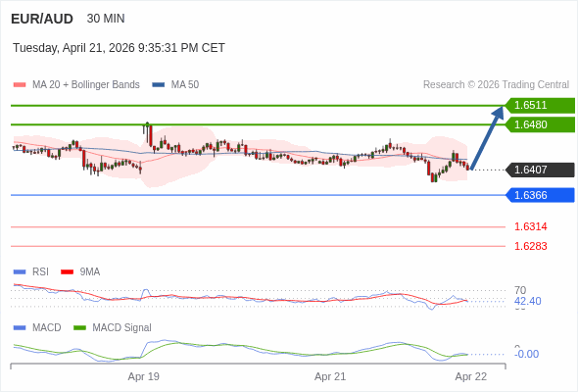Click the 9MA legend label

pyautogui.click(x=90, y=272)
